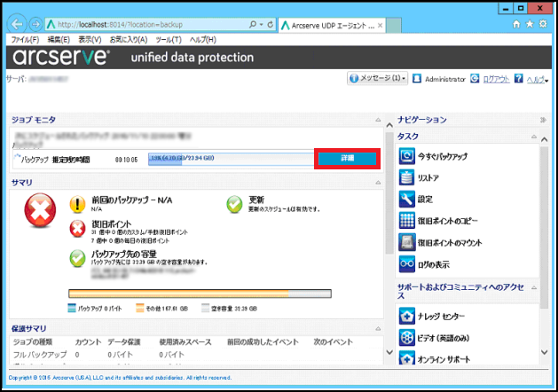Open the お気に入り(A) menu

tap(129, 40)
